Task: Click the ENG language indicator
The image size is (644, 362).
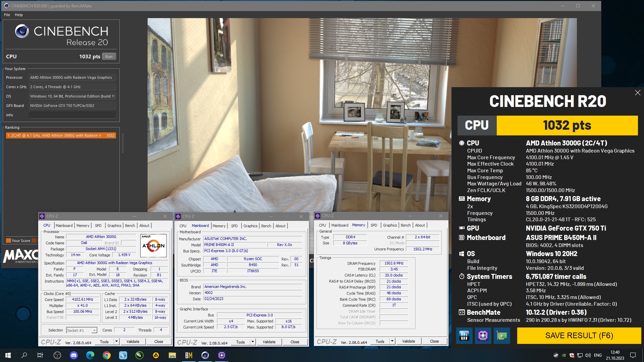Action: [598, 355]
